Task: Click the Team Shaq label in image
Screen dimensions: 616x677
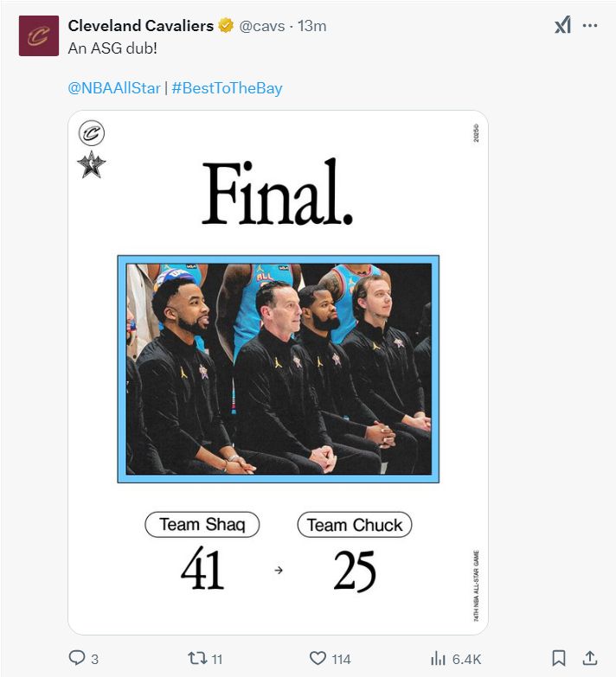Action: [202, 525]
